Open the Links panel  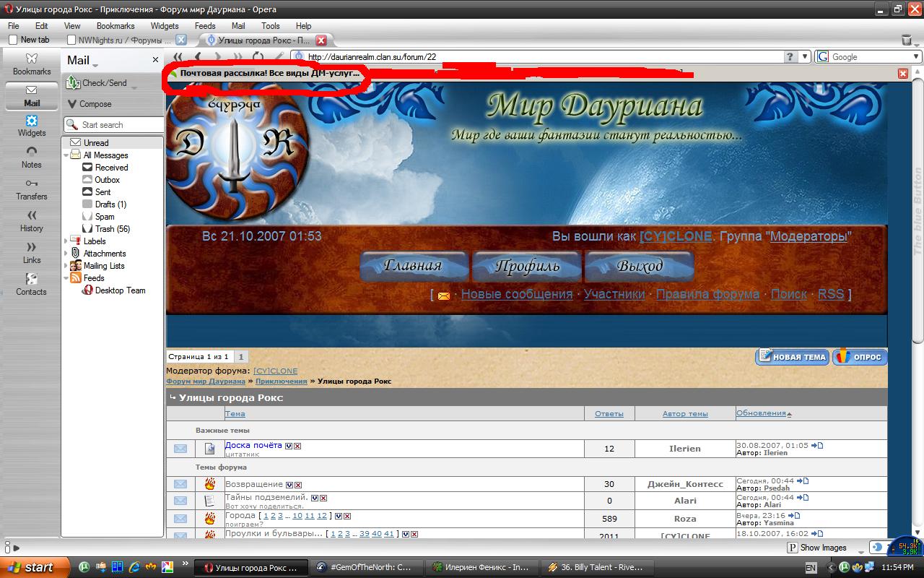pyautogui.click(x=31, y=253)
